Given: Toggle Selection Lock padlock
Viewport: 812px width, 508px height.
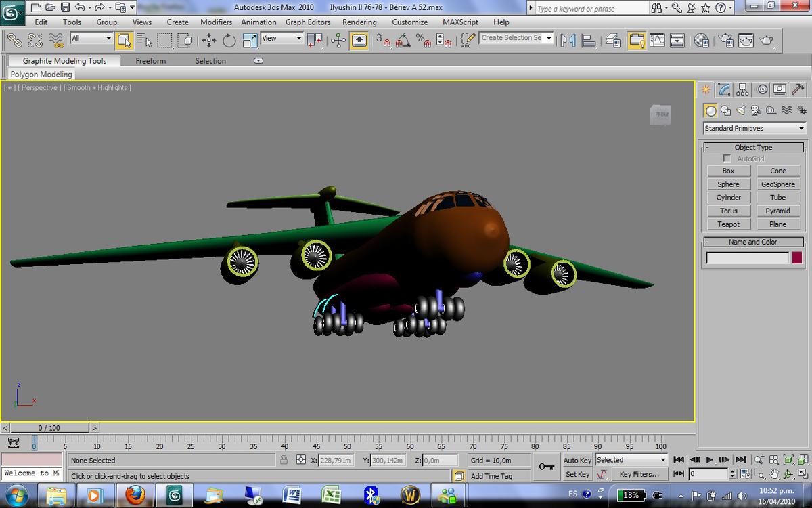Looking at the screenshot, I should (284, 460).
